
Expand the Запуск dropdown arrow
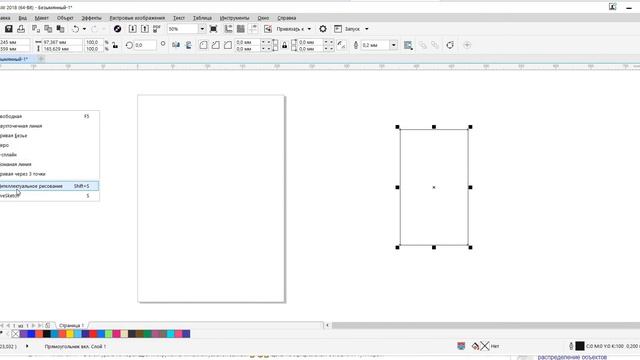coord(367,29)
